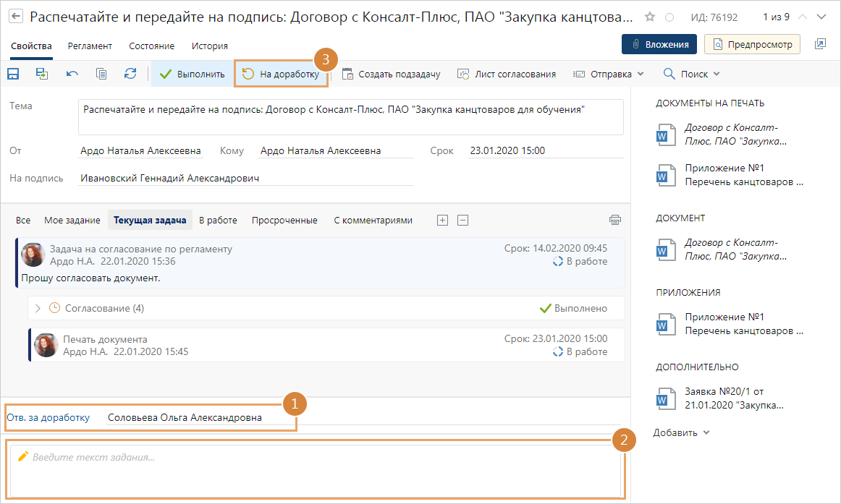The image size is (841, 504).
Task: Click the Выполнить button
Action: (x=193, y=74)
